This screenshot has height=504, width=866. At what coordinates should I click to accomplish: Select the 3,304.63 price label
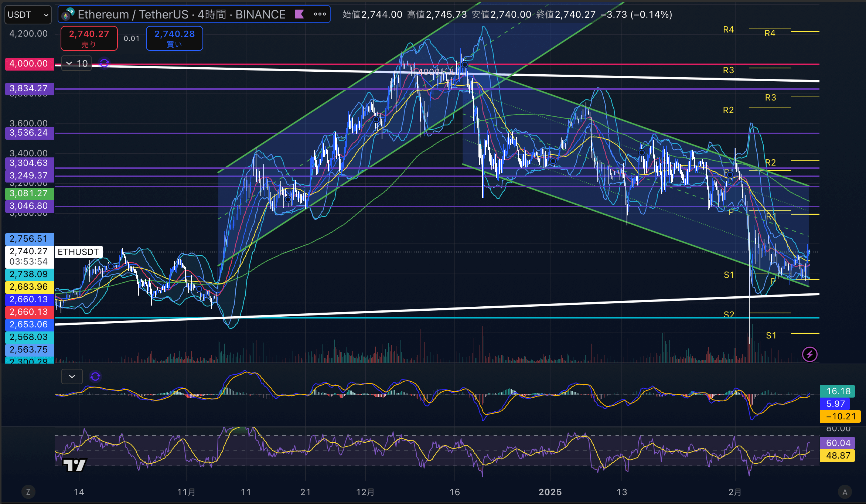coord(29,163)
